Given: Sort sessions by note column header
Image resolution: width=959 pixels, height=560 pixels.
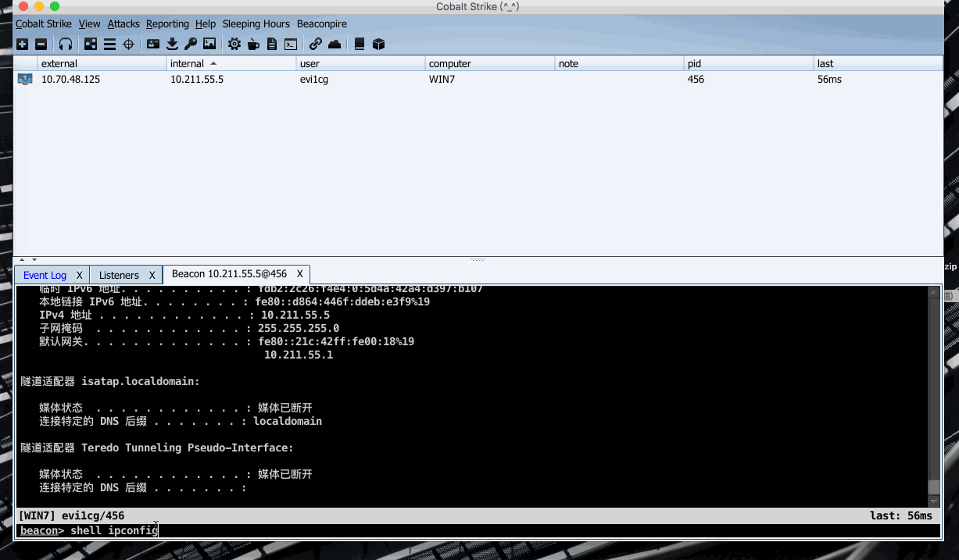Looking at the screenshot, I should 620,63.
